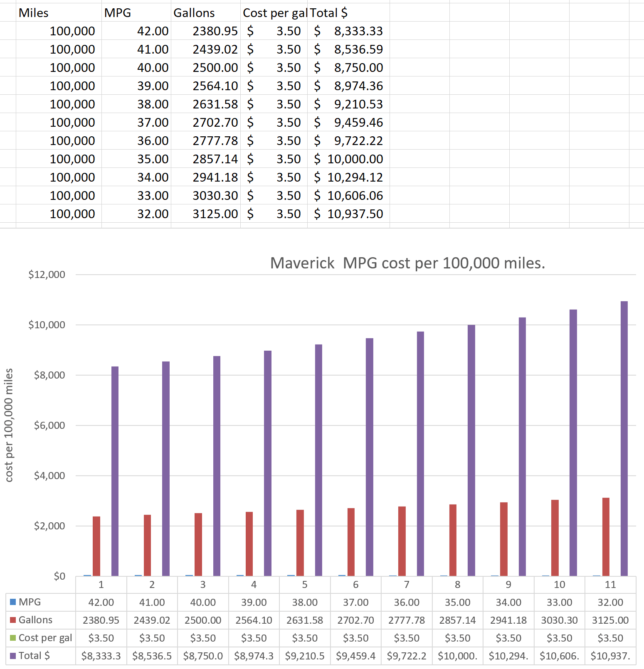Click the $8,333.3 value in chart data table

click(101, 656)
